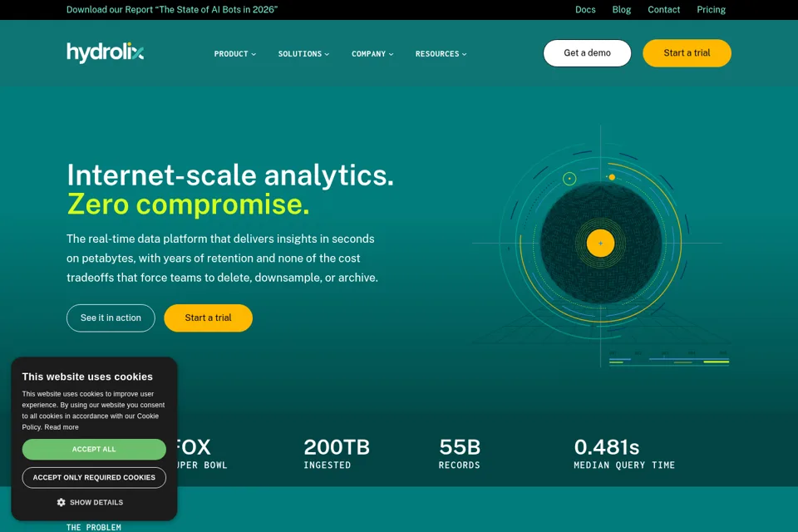Expand the Solutions menu chevron
798x532 pixels.
pos(327,54)
